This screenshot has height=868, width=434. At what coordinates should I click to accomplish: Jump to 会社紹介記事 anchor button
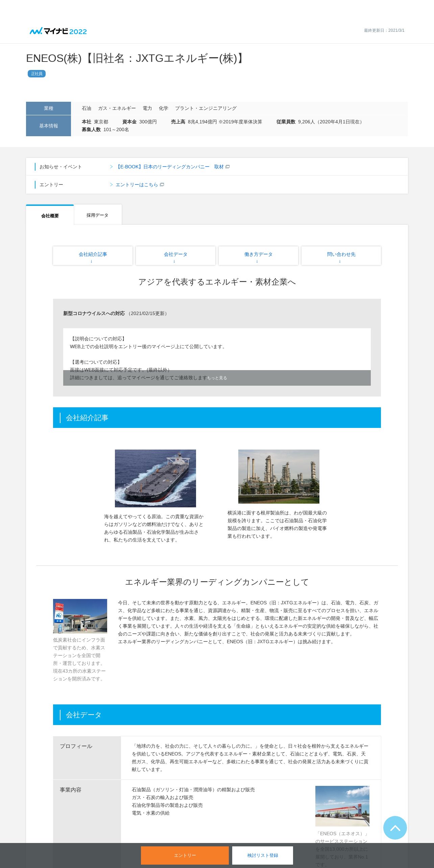(x=93, y=256)
